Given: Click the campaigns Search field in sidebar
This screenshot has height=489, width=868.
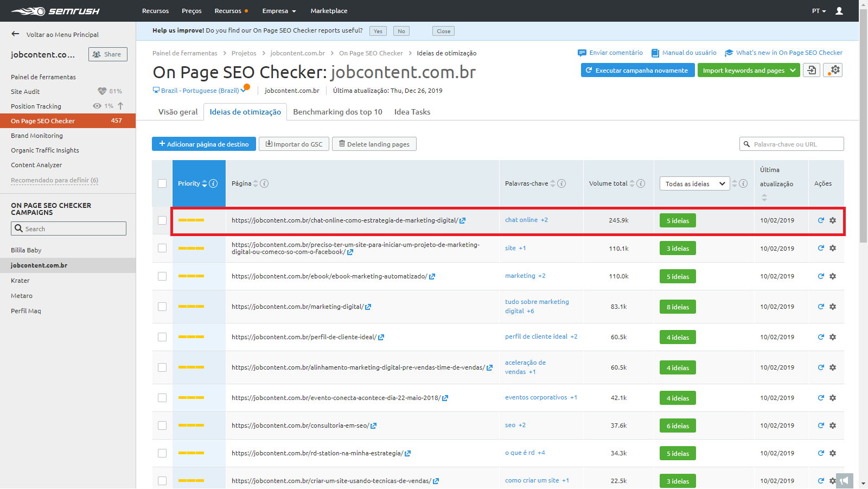Looking at the screenshot, I should coord(68,228).
